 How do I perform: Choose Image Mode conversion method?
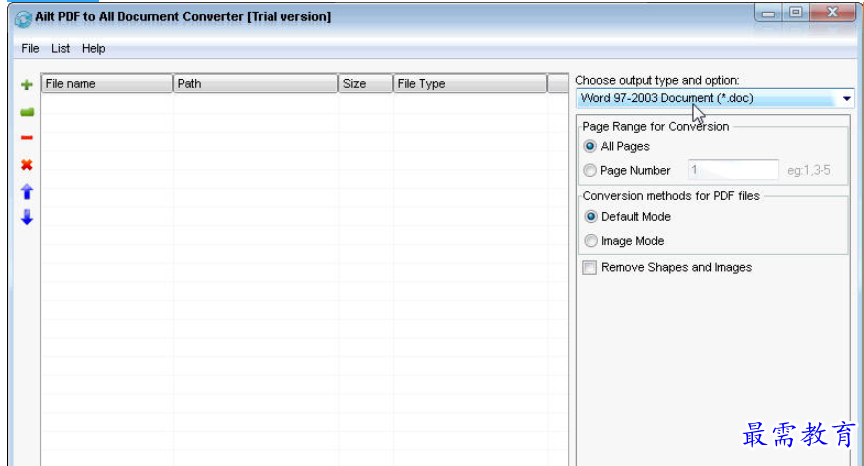pyautogui.click(x=591, y=241)
